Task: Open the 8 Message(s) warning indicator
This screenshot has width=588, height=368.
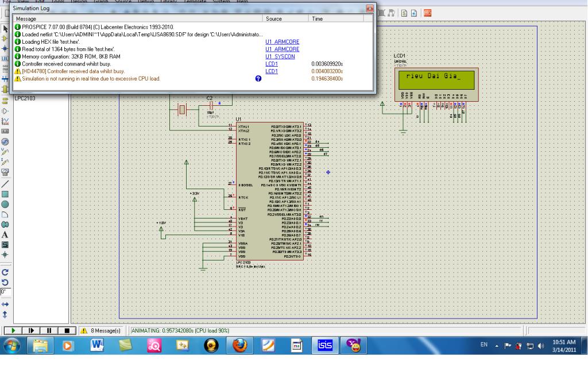Action: tap(101, 331)
